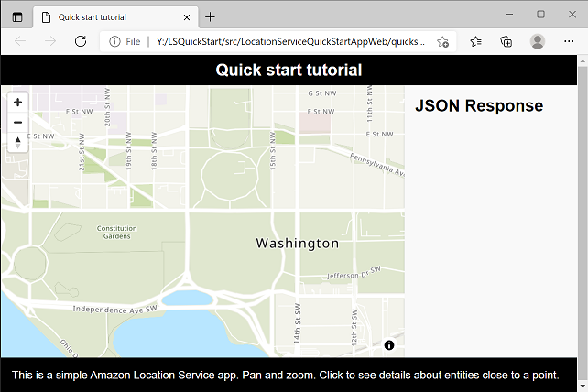Open the browser profile avatar

[x=538, y=41]
